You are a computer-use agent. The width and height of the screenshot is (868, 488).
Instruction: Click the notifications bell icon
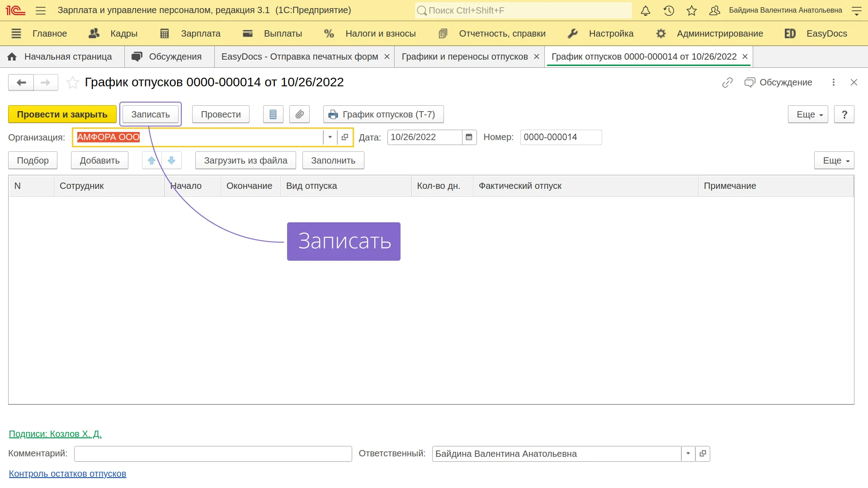[646, 10]
